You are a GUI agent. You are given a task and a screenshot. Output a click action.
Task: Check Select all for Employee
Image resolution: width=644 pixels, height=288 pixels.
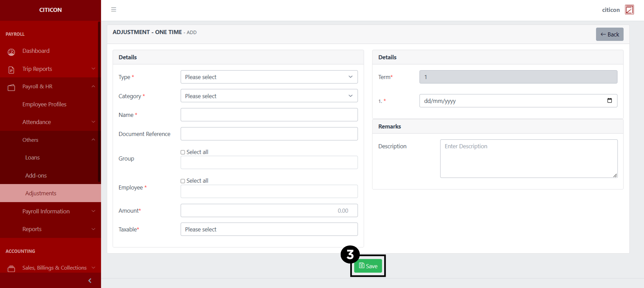(183, 181)
